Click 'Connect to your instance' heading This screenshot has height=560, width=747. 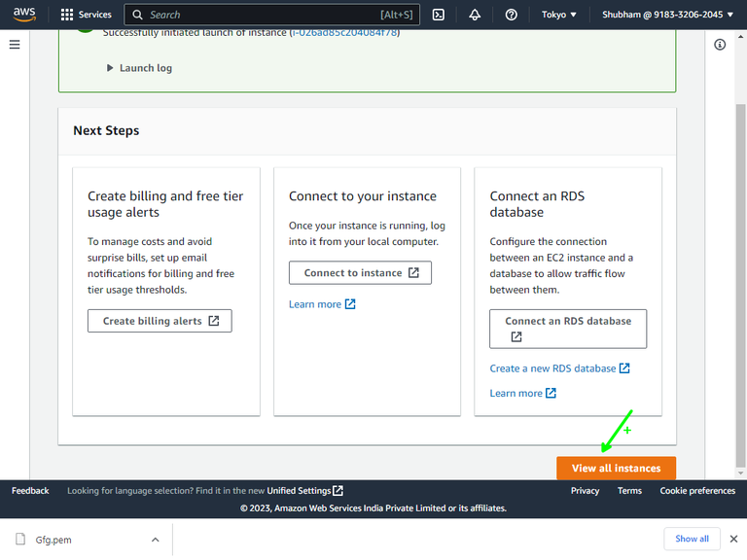coord(363,196)
